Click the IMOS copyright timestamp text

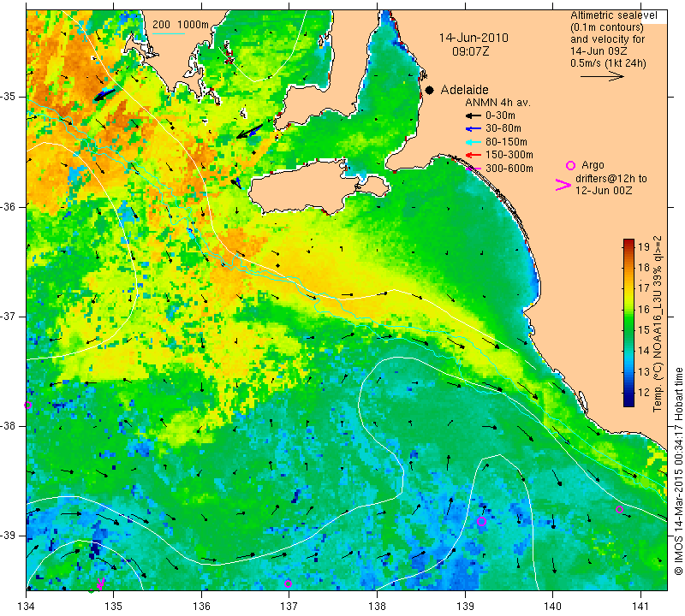pyautogui.click(x=678, y=471)
